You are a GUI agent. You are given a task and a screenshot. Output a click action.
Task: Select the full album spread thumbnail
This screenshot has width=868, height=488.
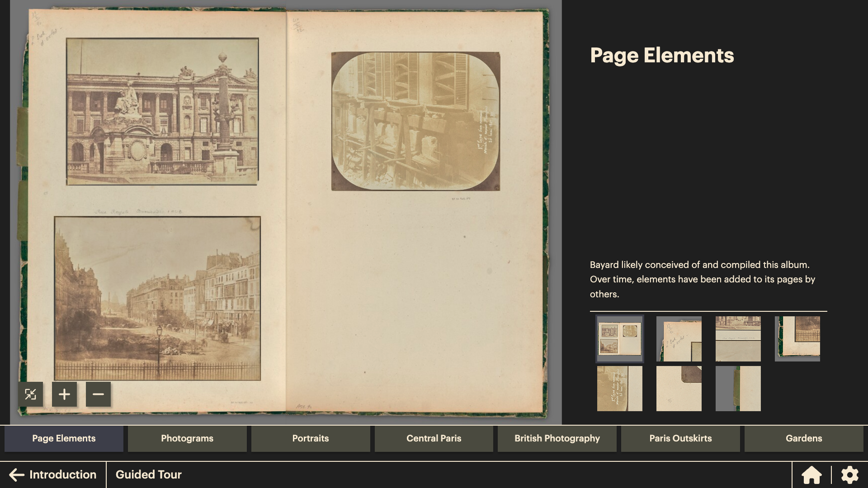pos(619,338)
